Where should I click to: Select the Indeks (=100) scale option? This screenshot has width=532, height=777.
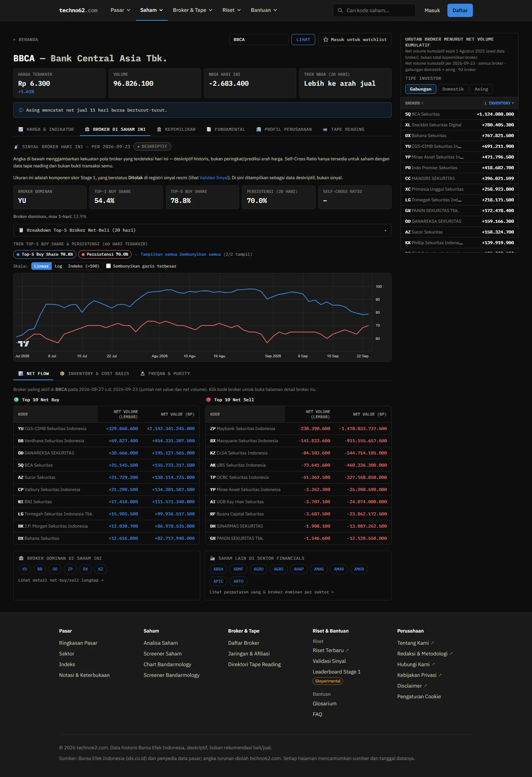83,266
